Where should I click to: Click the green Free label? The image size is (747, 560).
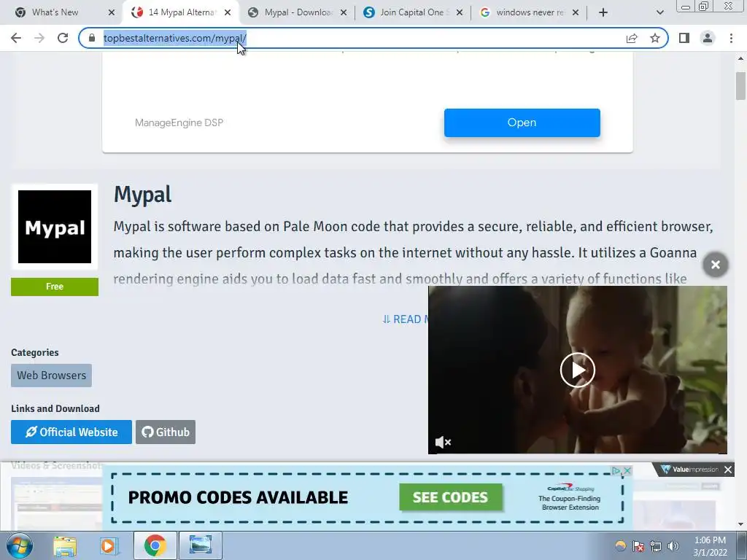tap(54, 287)
